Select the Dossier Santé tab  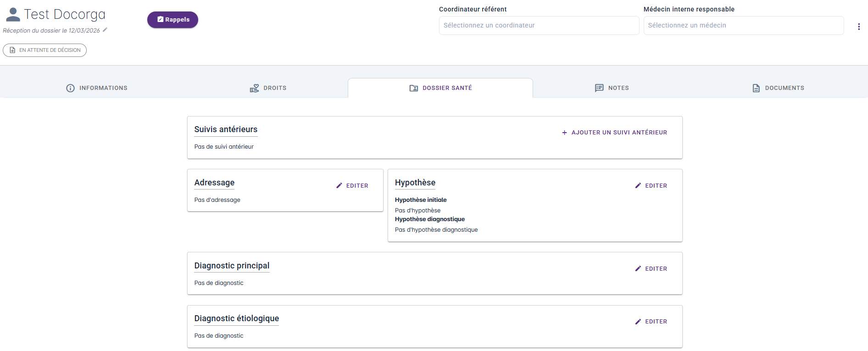pos(440,88)
